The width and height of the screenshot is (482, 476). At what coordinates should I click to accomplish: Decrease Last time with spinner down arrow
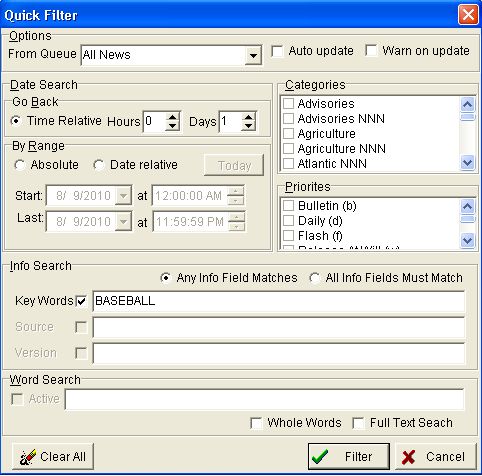coord(236,226)
